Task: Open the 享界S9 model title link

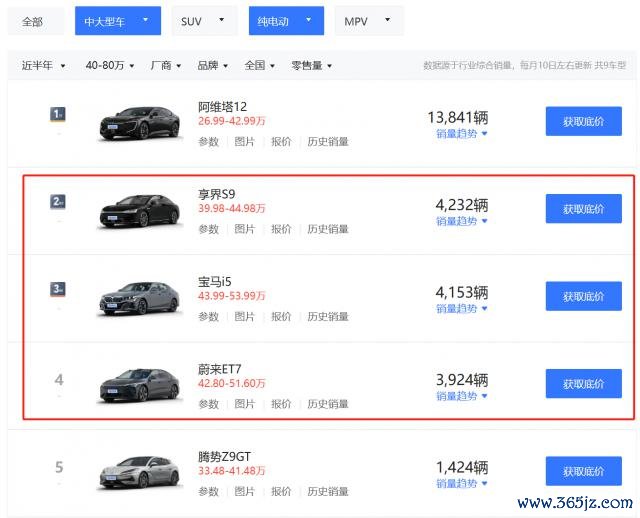Action: 217,194
